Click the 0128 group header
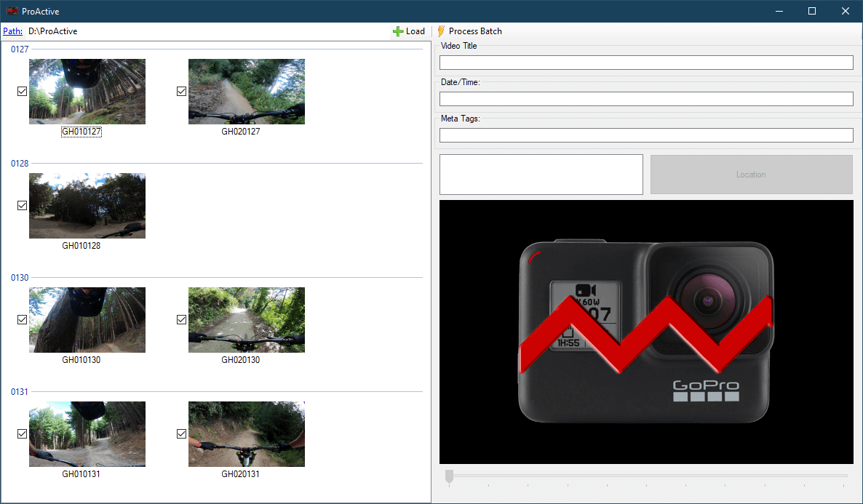 tap(20, 164)
